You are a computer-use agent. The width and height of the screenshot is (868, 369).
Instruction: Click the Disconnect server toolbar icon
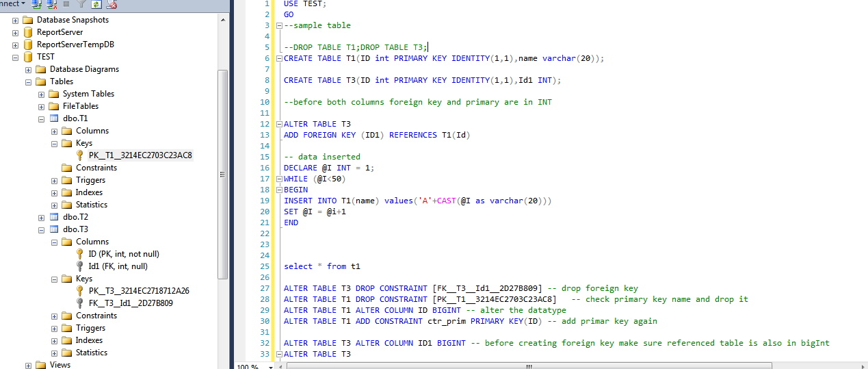(52, 4)
